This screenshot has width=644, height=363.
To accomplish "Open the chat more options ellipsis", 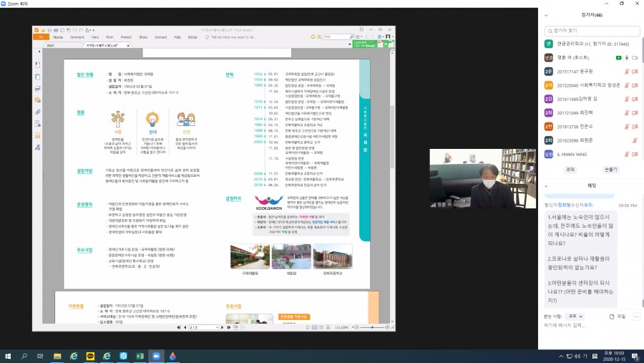I will tap(636, 316).
